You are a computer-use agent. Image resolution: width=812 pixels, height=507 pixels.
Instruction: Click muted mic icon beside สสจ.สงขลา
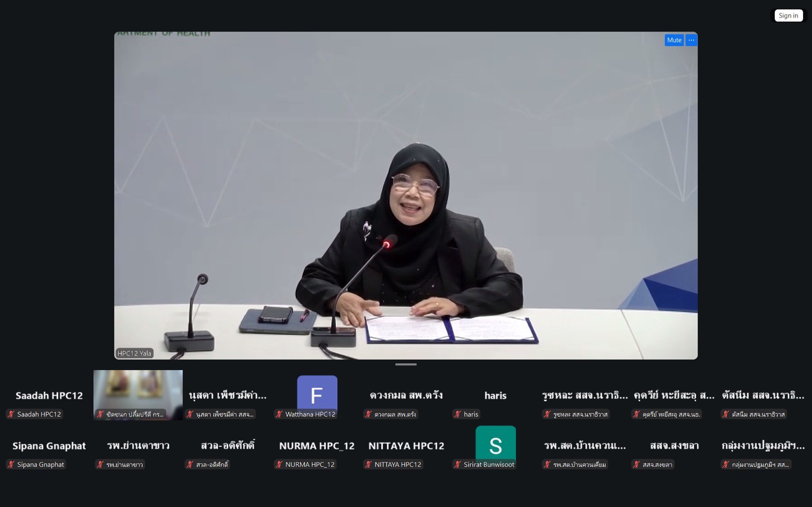(636, 464)
